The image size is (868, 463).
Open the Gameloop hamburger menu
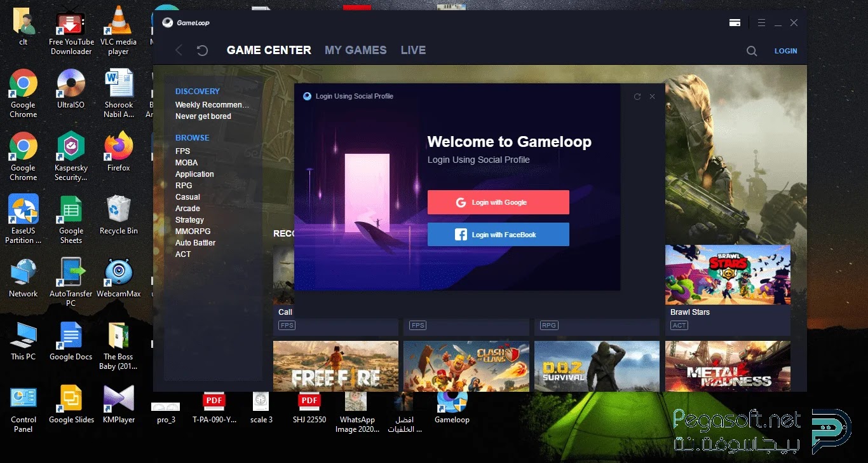(761, 23)
